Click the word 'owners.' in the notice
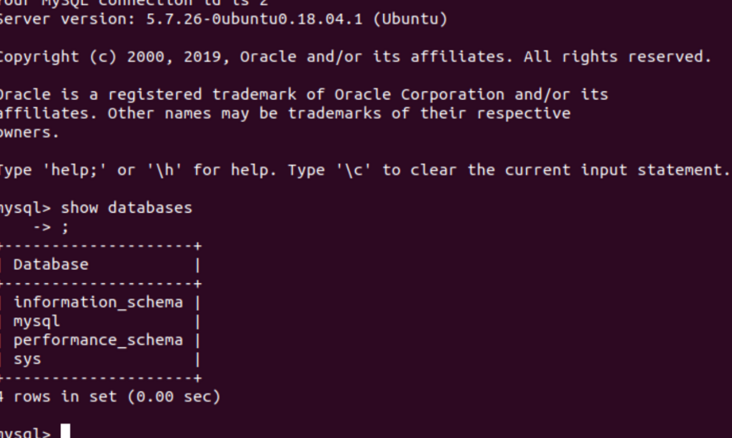Viewport: 732px width, 438px height. pyautogui.click(x=29, y=132)
